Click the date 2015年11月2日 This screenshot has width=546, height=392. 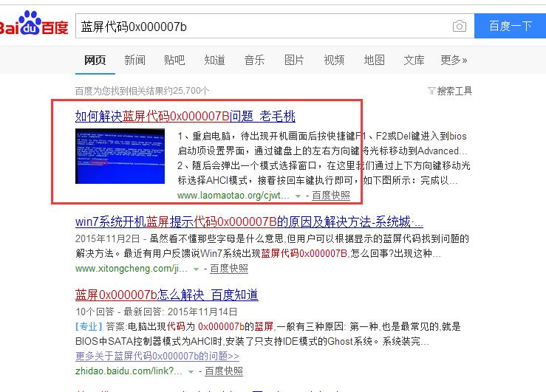(108, 238)
